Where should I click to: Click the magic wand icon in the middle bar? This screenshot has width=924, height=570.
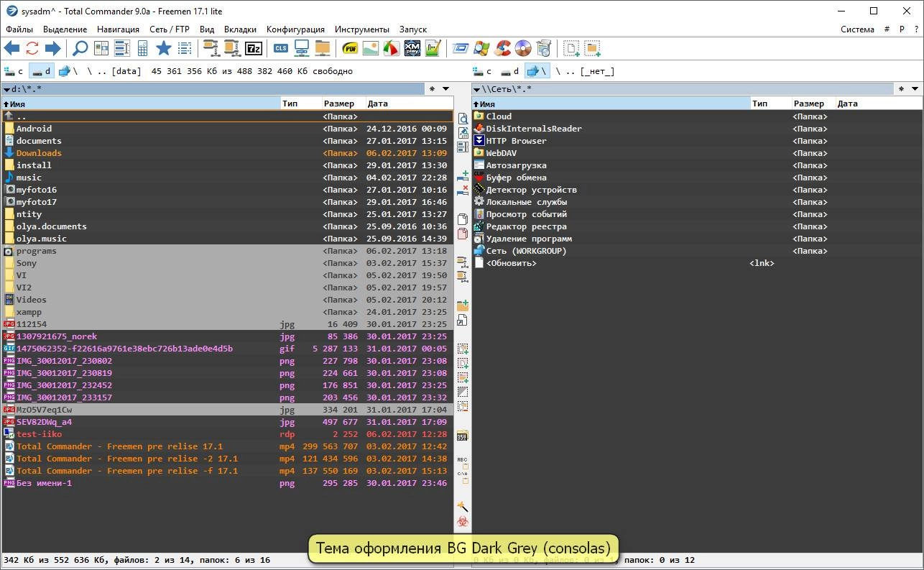[x=463, y=507]
